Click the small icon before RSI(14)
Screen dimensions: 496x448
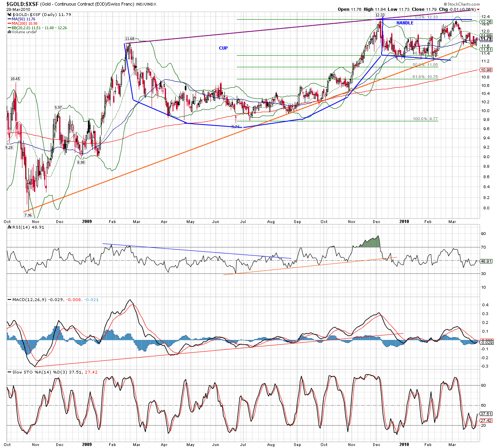pos(10,227)
